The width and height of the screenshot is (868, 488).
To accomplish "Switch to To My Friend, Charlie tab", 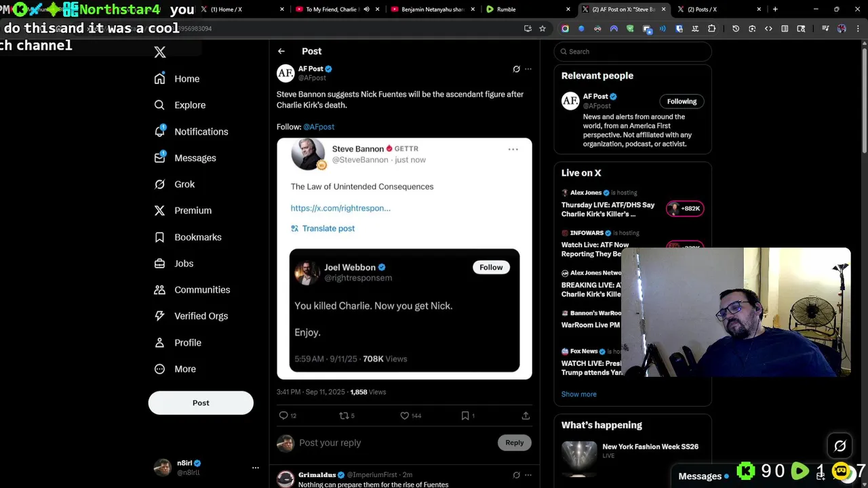I will point(338,9).
